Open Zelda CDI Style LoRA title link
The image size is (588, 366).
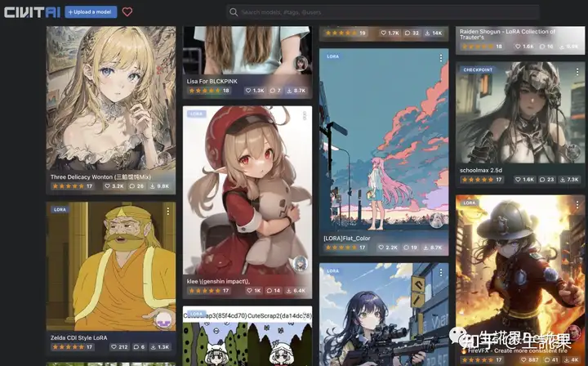coord(78,337)
